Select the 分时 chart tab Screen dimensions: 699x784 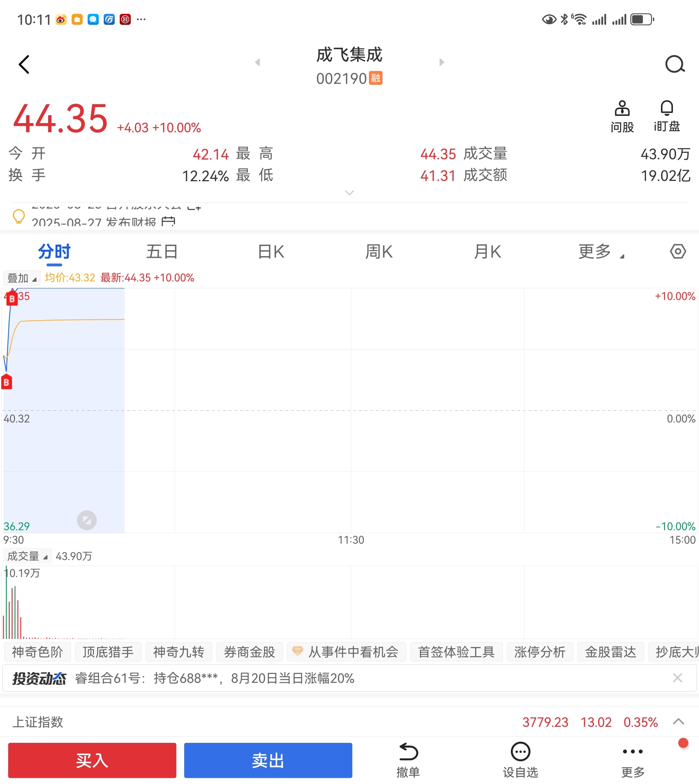pyautogui.click(x=54, y=252)
